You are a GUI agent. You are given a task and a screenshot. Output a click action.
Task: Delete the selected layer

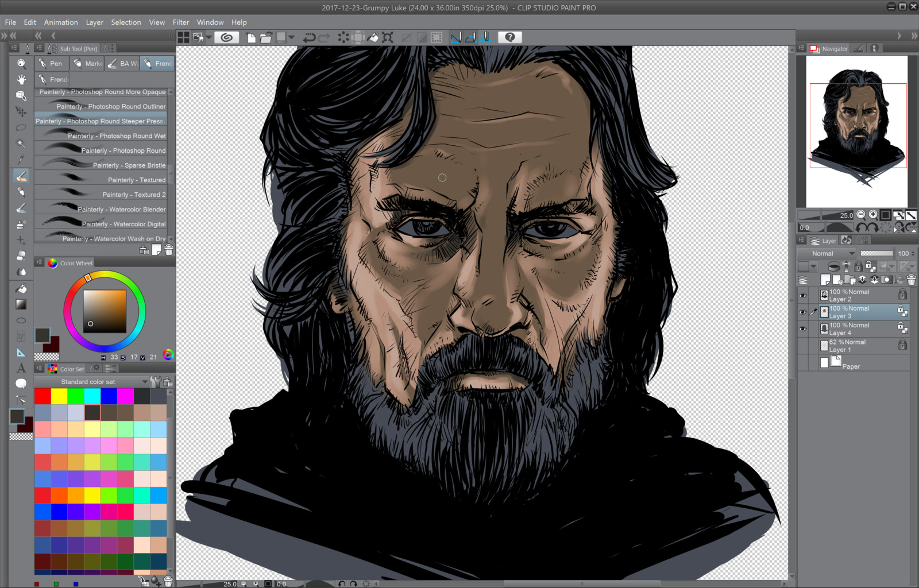912,280
